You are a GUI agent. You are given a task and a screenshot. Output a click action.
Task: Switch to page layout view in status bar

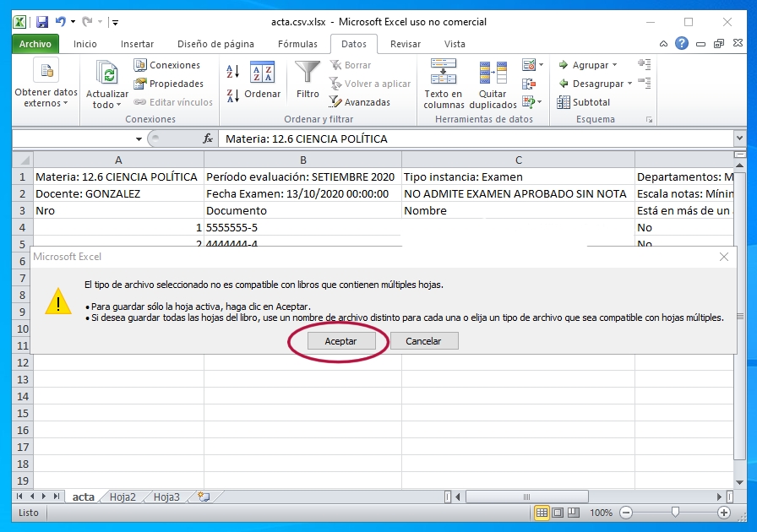(x=558, y=513)
